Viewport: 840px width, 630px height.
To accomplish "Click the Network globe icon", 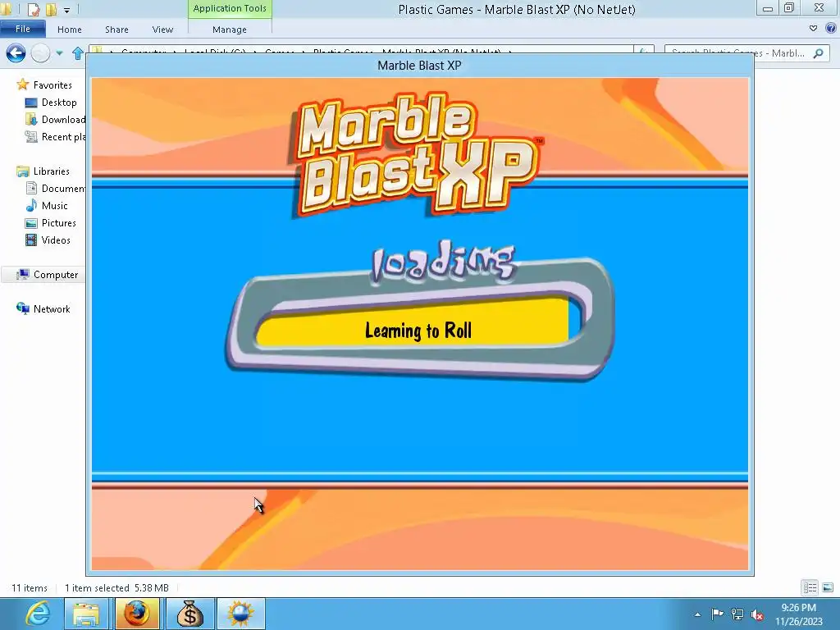I will (x=22, y=308).
